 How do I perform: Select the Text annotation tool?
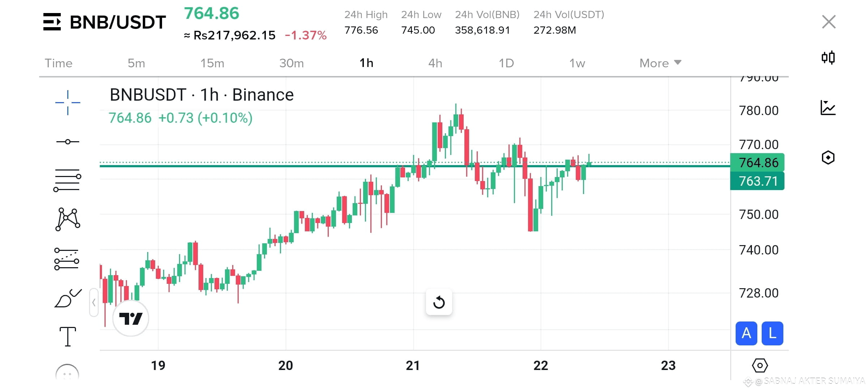[68, 336]
